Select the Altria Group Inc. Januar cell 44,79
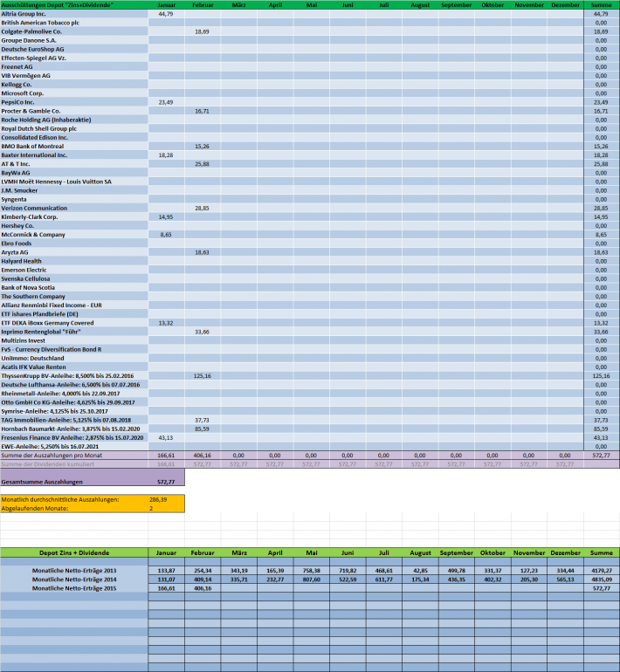Screen dimensions: 620x672 166,14
